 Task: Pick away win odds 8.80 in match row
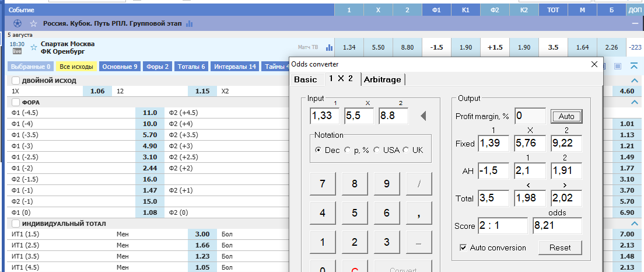407,48
